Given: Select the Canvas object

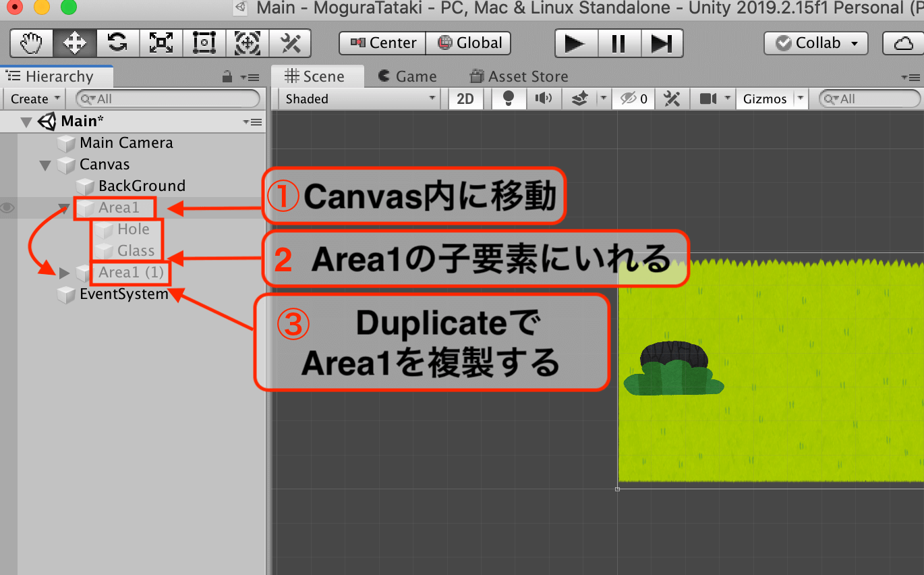Looking at the screenshot, I should tap(105, 165).
